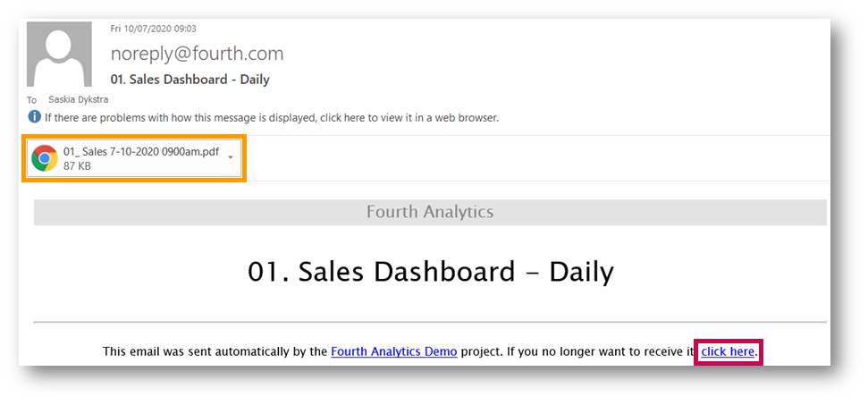
Task: Click the 'To' label before the recipient
Action: 31,100
